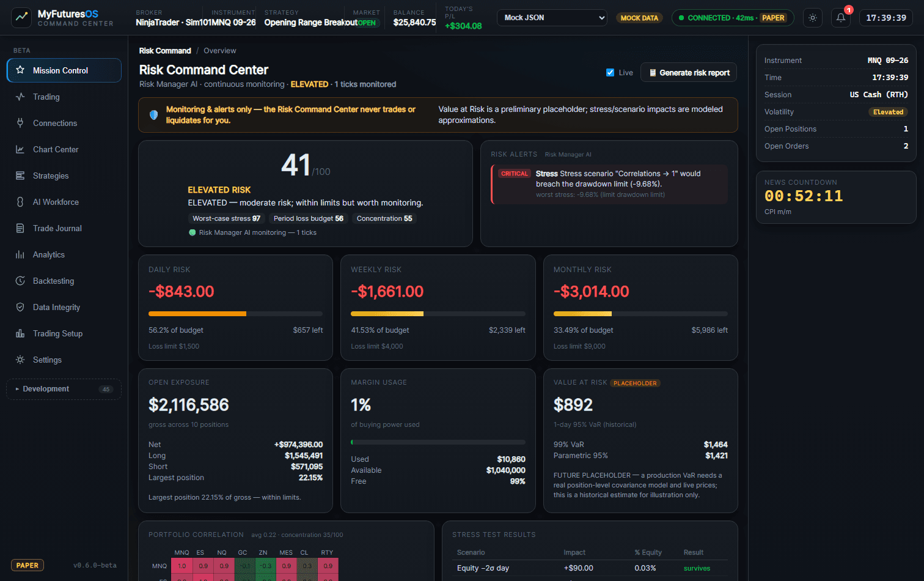Click the balance $25,840.75 in header

(415, 23)
